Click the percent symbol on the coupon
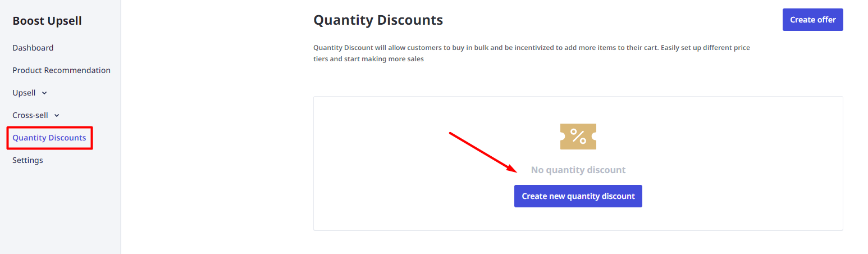The height and width of the screenshot is (254, 868). [578, 136]
